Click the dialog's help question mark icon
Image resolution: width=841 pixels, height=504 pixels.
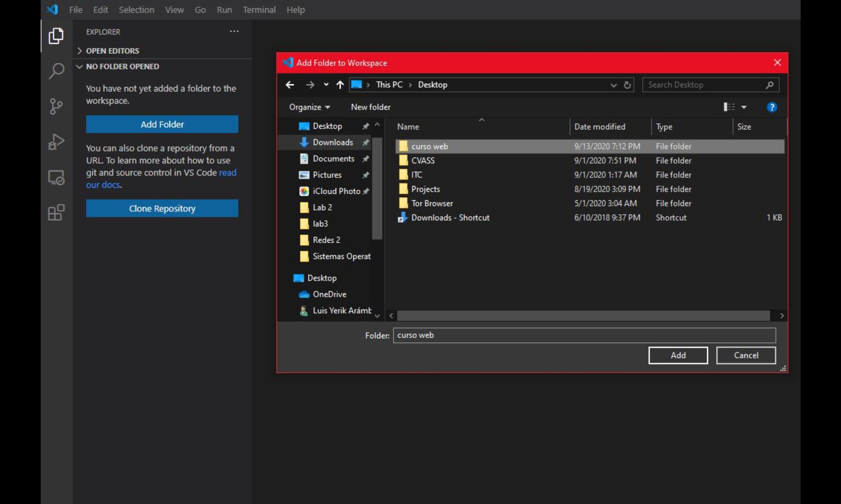tap(772, 107)
